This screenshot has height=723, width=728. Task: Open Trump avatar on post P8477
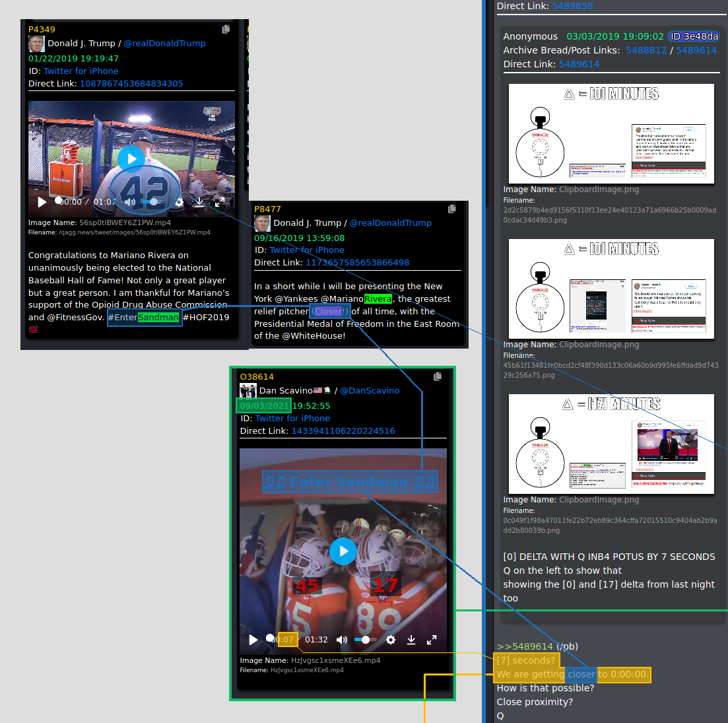(262, 223)
